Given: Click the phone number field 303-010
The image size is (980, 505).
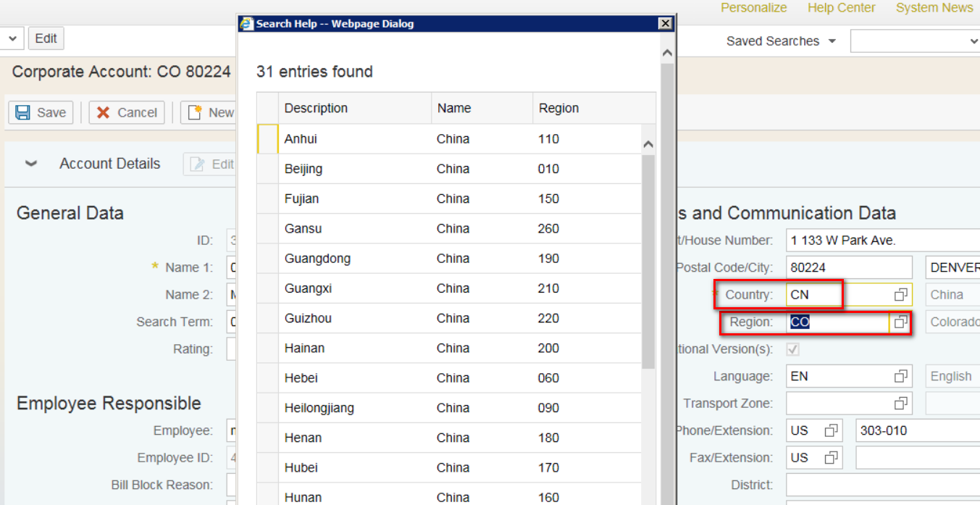Looking at the screenshot, I should coord(918,430).
